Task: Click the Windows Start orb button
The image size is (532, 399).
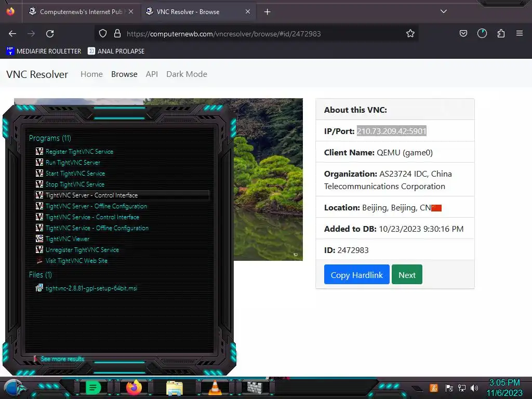Action: point(14,388)
